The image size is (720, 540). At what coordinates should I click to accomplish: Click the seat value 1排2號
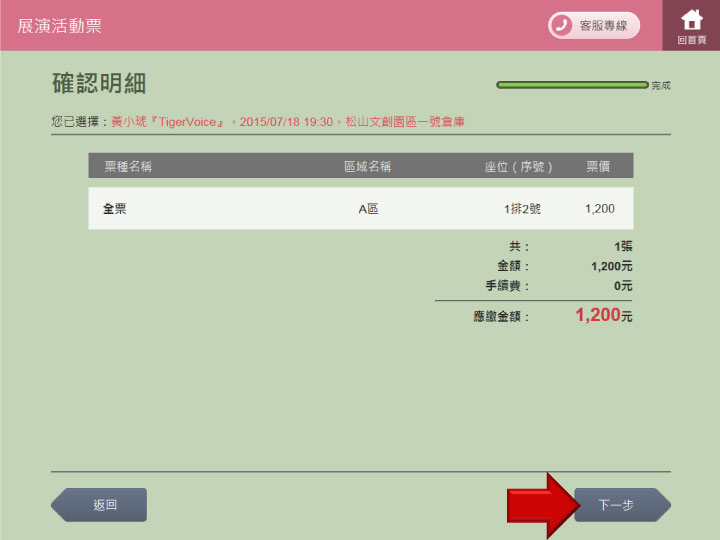click(521, 209)
